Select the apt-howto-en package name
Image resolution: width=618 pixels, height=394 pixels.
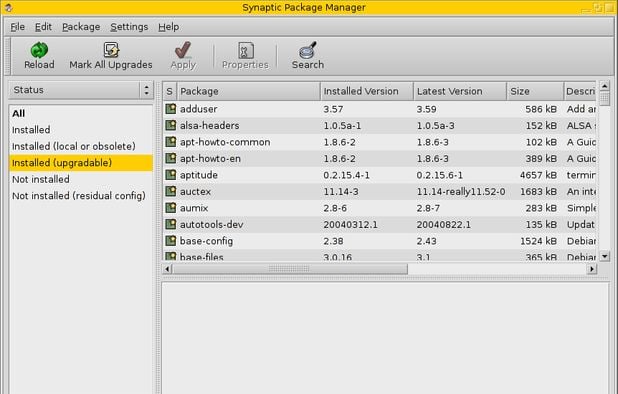(x=210, y=159)
